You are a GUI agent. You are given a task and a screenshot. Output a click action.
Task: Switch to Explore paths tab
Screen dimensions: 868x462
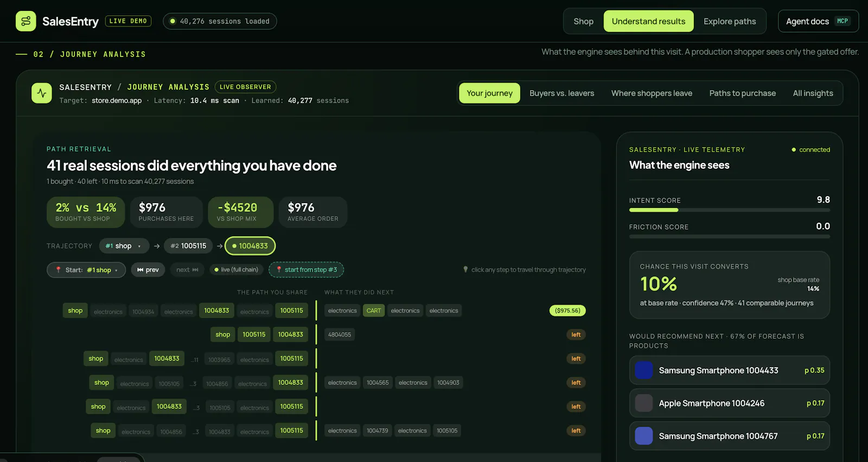coord(730,21)
